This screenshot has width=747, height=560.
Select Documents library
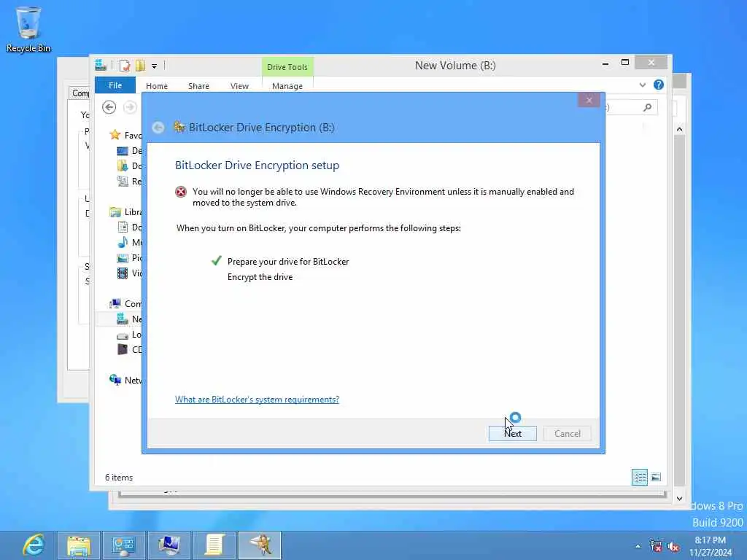[x=129, y=227]
